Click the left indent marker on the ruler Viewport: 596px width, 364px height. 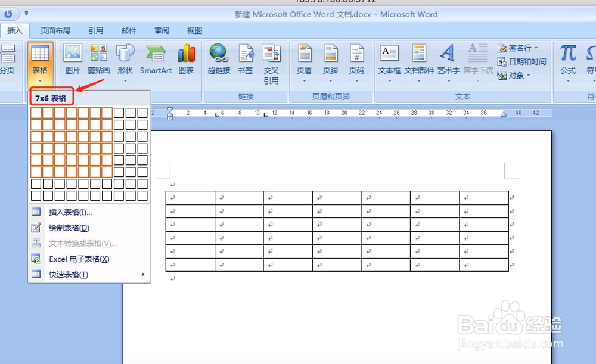coord(170,113)
